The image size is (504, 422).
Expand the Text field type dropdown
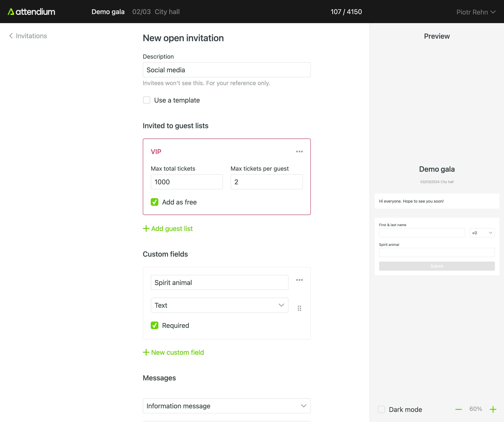pos(219,305)
